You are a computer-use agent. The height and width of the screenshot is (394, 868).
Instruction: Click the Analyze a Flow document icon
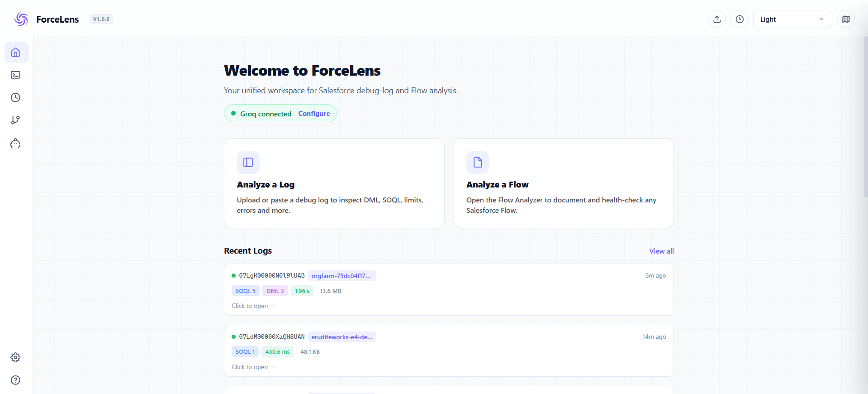click(x=478, y=163)
